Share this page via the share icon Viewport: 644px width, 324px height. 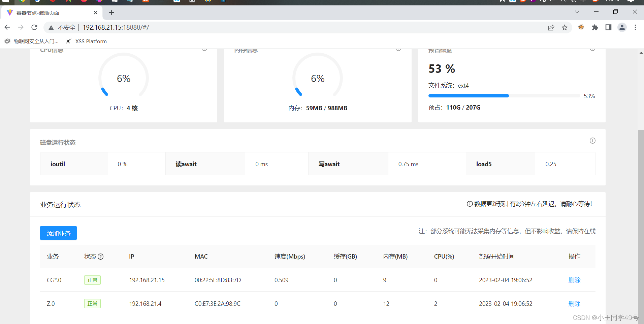click(x=551, y=28)
